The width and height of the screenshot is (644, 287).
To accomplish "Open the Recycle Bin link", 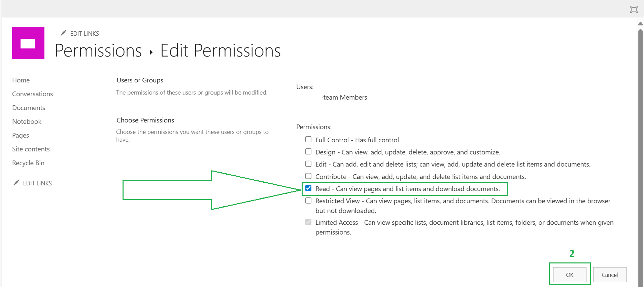I will [28, 163].
